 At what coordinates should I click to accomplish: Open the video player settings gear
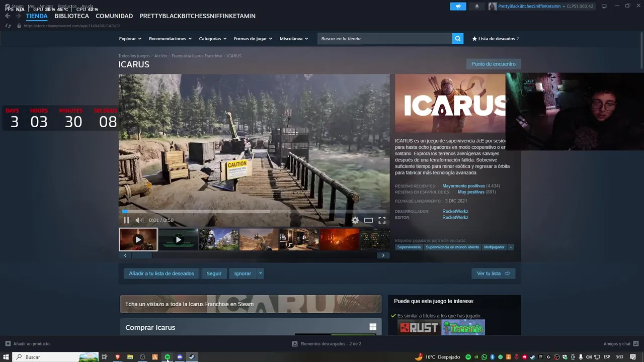[x=355, y=220]
